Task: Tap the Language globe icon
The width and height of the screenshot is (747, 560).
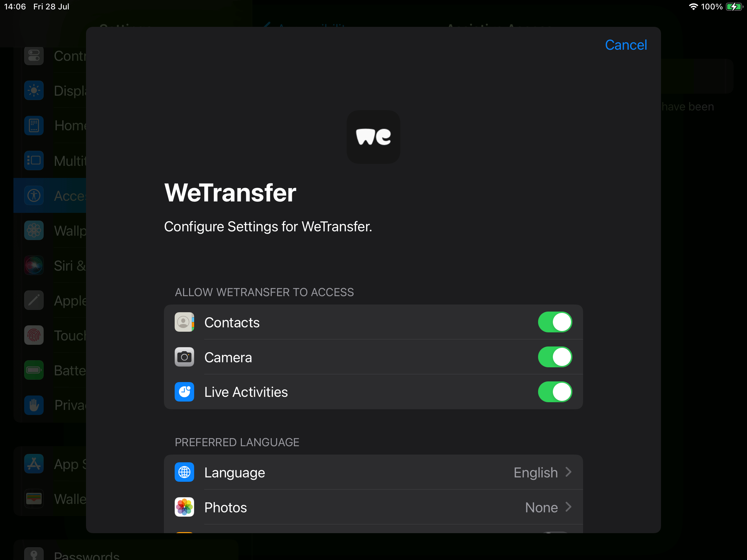Action: (x=184, y=472)
